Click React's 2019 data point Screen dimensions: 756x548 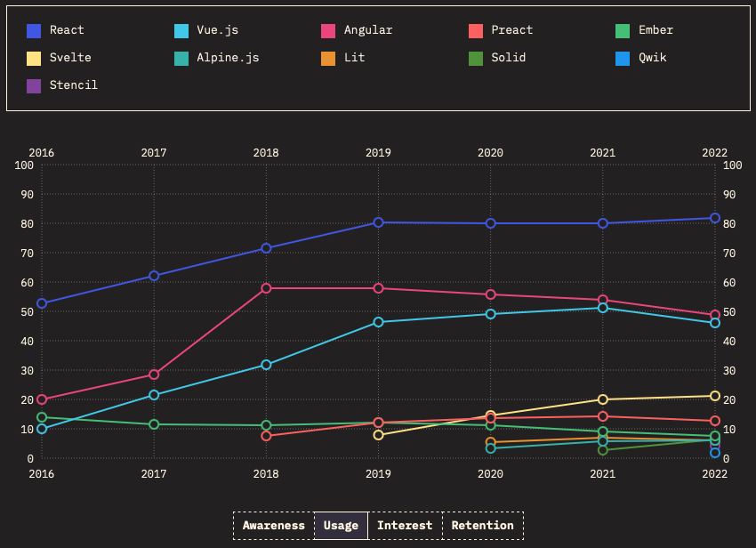coord(379,222)
